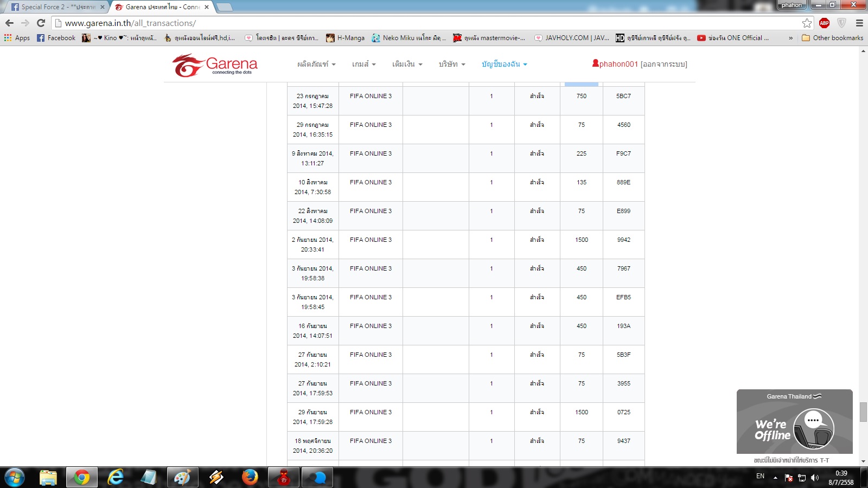Click the scrollbar down arrow
Image resolution: width=868 pixels, height=488 pixels.
pyautogui.click(x=863, y=461)
